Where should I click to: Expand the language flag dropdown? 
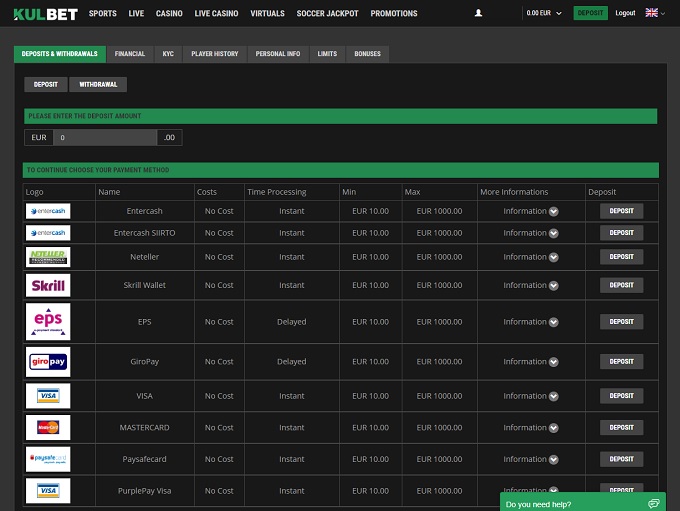[x=654, y=13]
